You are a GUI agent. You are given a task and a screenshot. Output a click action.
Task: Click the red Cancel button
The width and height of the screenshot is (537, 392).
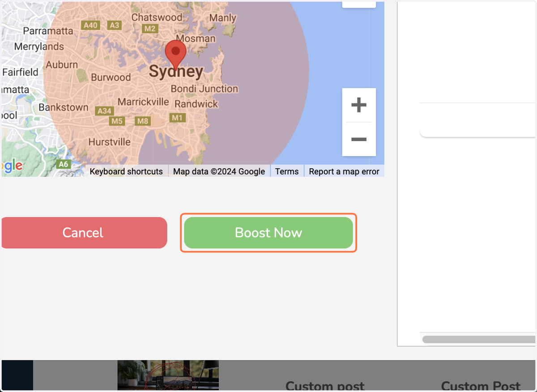(x=84, y=233)
